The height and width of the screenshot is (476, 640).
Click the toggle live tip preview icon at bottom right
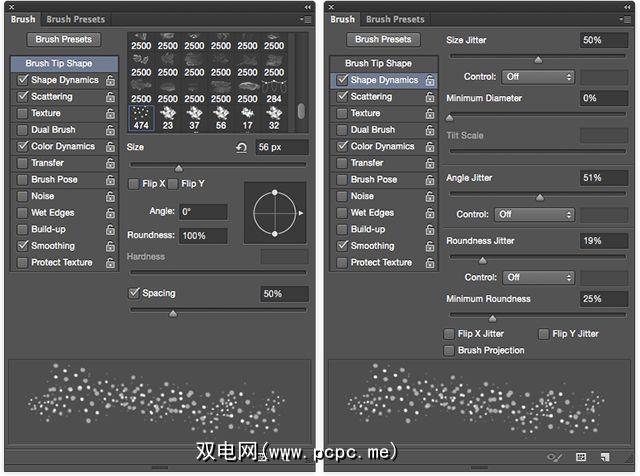[555, 457]
